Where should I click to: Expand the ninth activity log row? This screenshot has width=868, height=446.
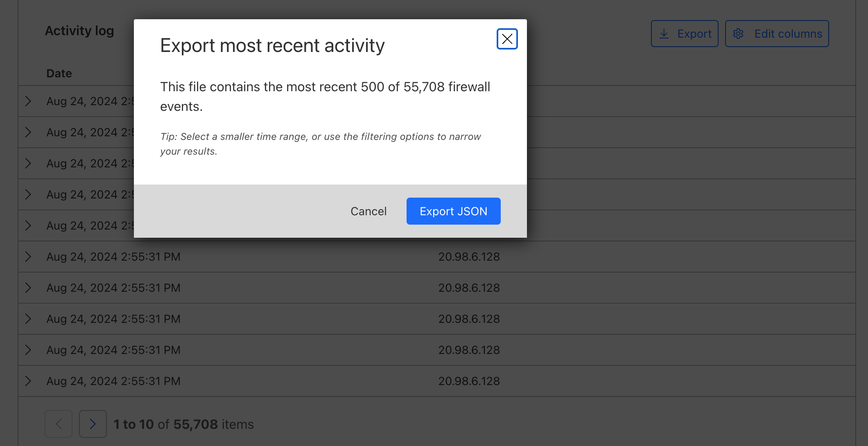(28, 350)
